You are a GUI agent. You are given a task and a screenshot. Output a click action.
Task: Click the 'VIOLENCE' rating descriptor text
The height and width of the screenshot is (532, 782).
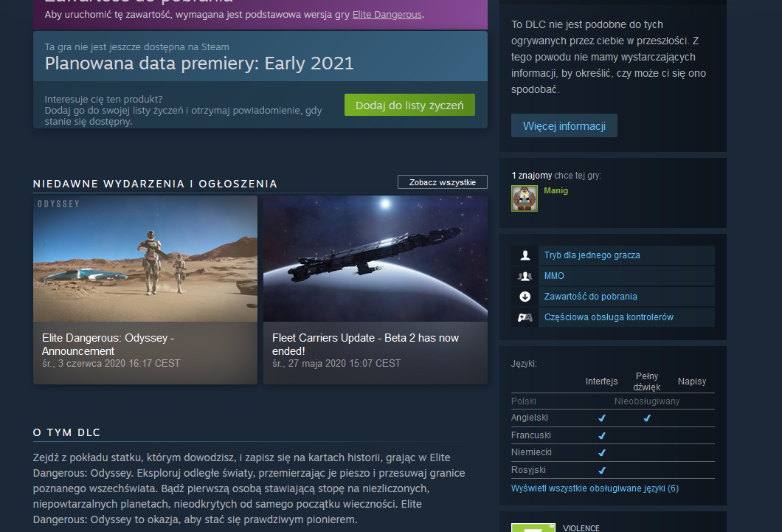581,528
